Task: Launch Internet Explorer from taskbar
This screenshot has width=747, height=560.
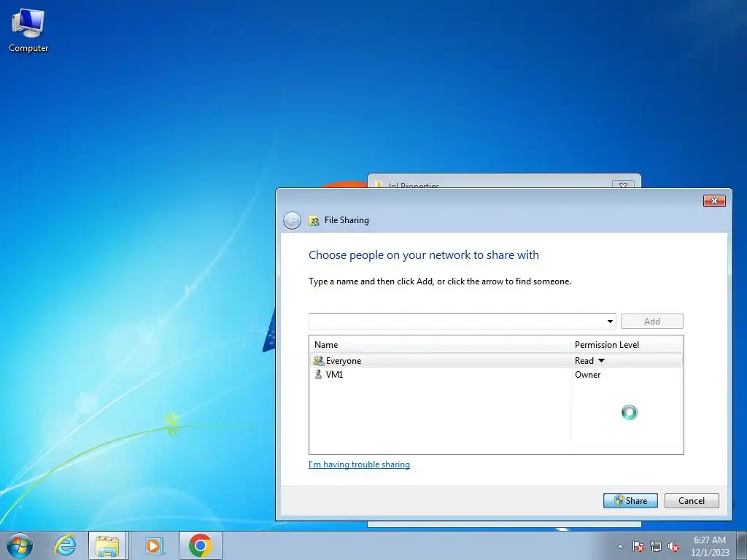Action: (65, 545)
